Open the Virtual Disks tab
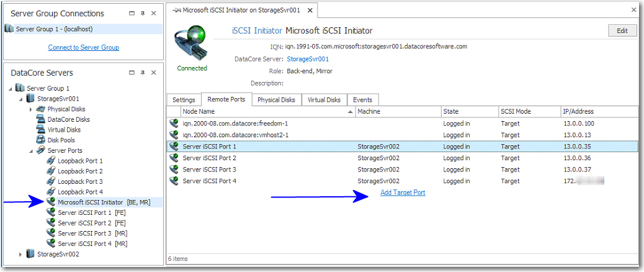Image resolution: width=644 pixels, height=272 pixels. pos(324,100)
